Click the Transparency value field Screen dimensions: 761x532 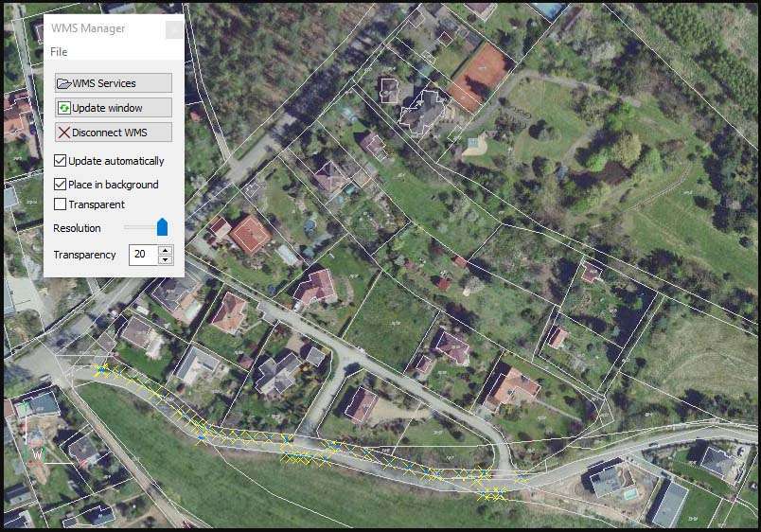pyautogui.click(x=144, y=255)
